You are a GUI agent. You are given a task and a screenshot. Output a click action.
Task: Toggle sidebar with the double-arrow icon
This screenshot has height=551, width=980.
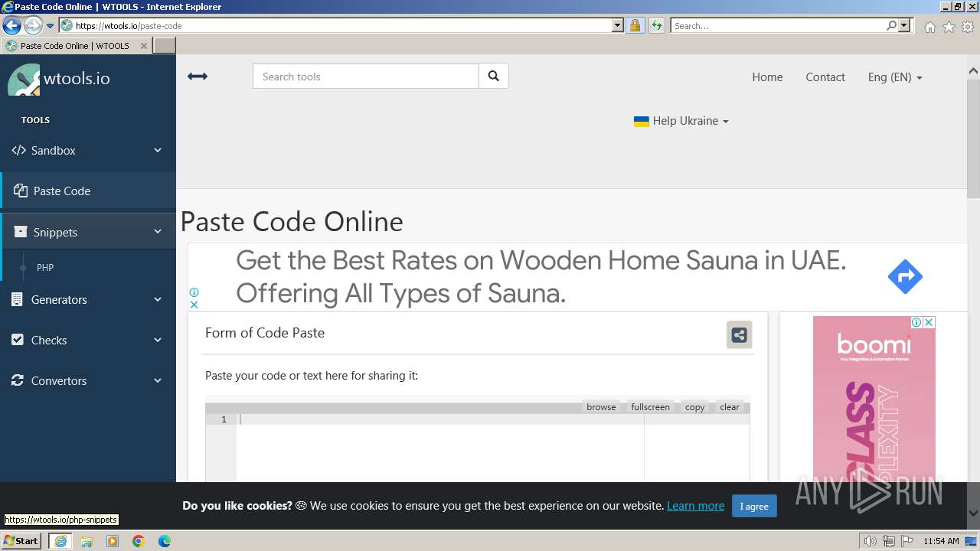[198, 77]
